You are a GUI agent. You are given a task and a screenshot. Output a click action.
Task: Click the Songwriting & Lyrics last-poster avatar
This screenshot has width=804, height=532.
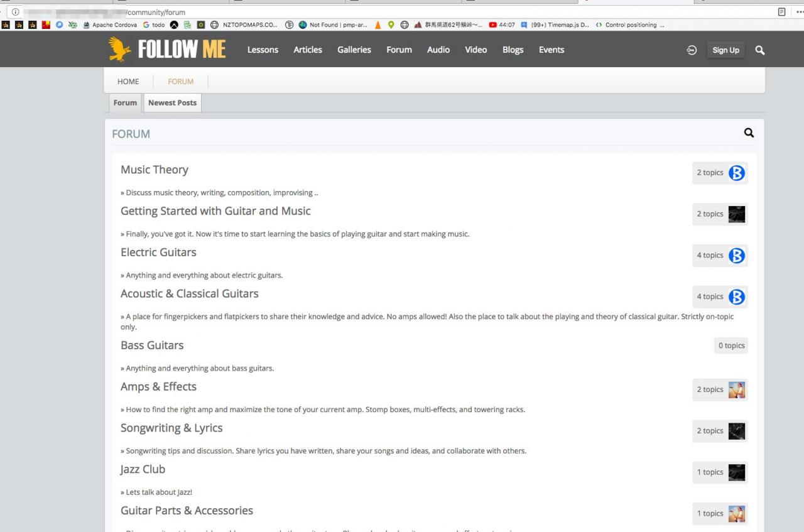click(x=737, y=432)
